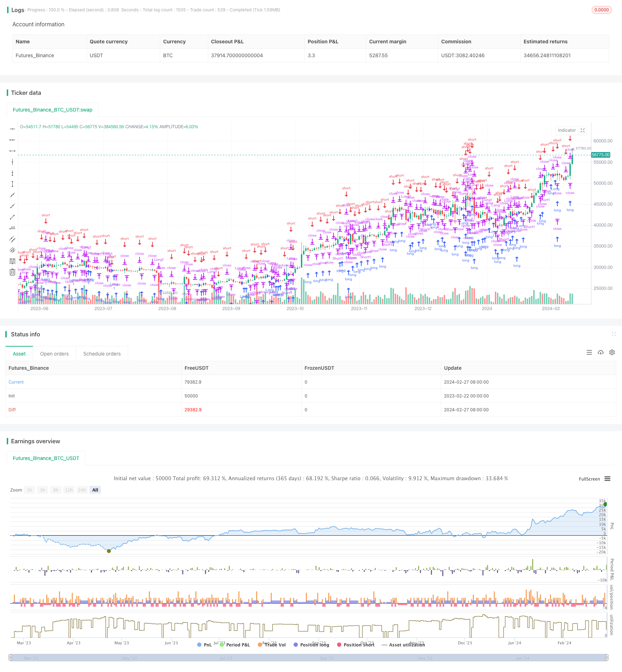This screenshot has height=672, width=622.
Task: Select the vertical segment drawing tool
Action: 12,184
